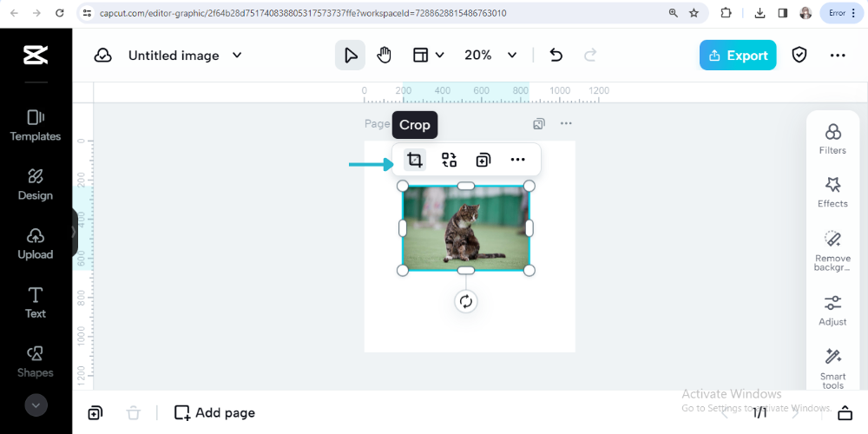This screenshot has width=868, height=434.
Task: Open Smart tools panel
Action: click(832, 369)
